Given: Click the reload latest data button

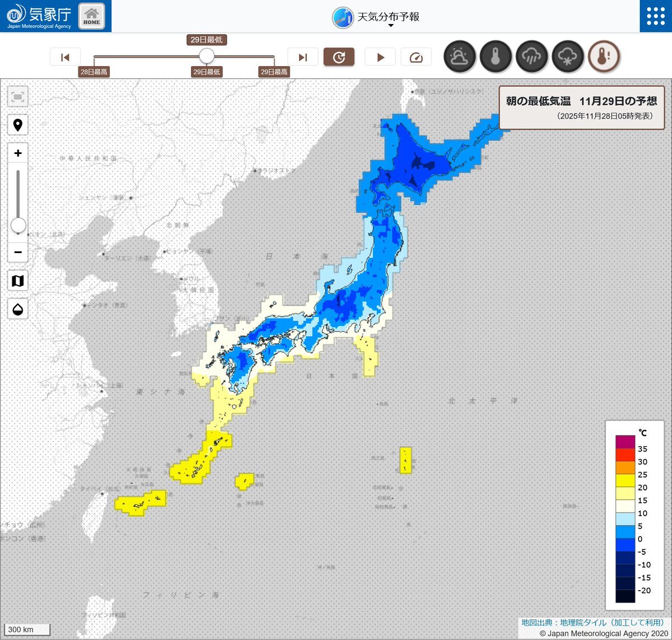Looking at the screenshot, I should [x=339, y=57].
